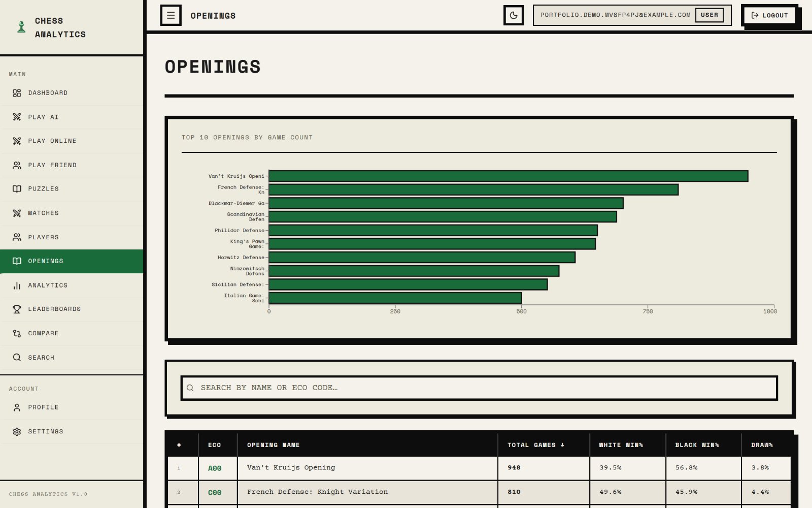Sort by Black Win% column header
The height and width of the screenshot is (508, 812).
(703, 445)
